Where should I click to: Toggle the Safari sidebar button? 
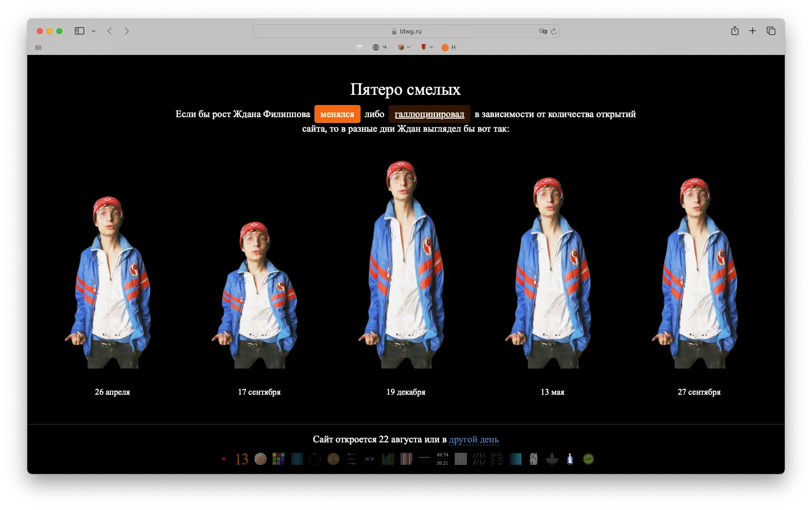pos(79,31)
